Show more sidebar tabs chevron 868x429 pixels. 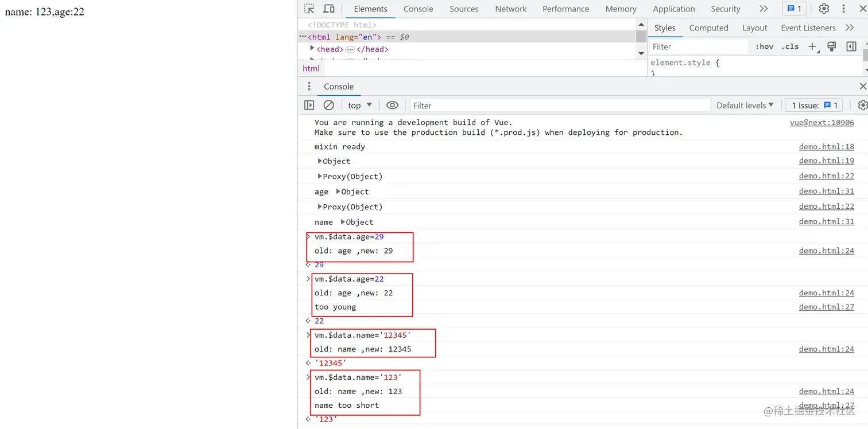click(x=850, y=28)
